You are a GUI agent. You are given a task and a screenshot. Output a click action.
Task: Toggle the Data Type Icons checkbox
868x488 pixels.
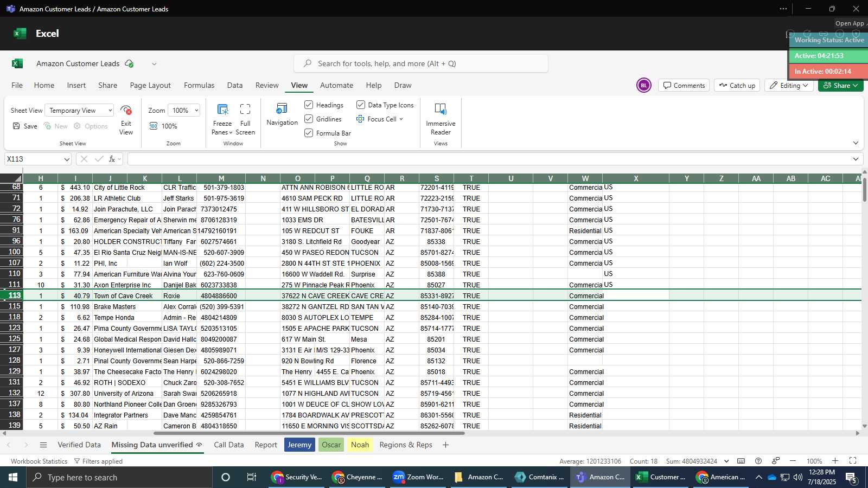click(x=361, y=105)
